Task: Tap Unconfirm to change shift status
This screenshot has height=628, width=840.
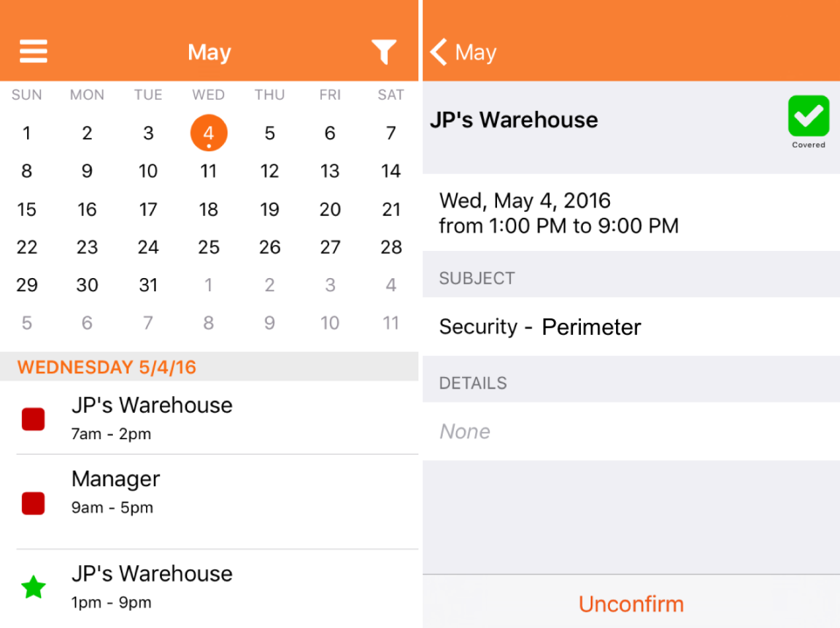Action: pos(631,604)
